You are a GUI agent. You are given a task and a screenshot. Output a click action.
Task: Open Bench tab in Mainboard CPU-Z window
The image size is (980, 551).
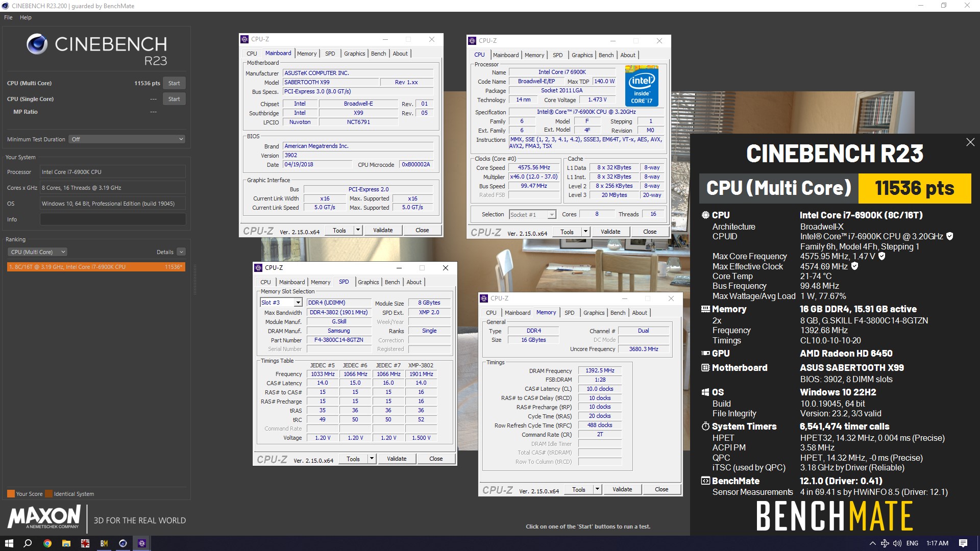[378, 54]
